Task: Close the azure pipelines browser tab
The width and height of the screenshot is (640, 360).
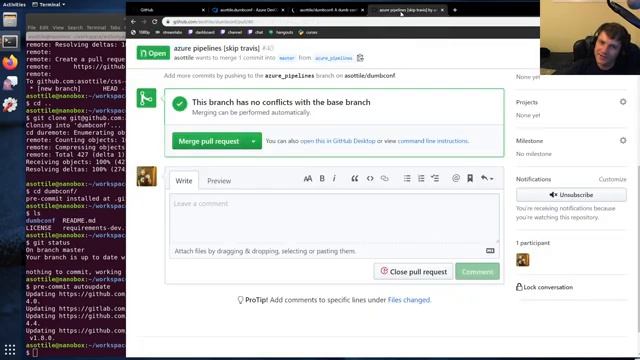Action: [442, 10]
